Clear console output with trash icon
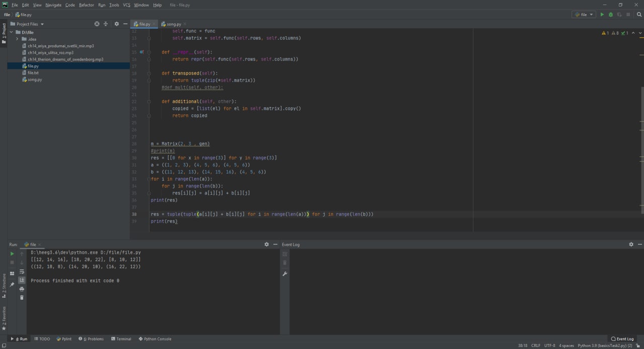The height and width of the screenshot is (349, 644). [x=22, y=298]
